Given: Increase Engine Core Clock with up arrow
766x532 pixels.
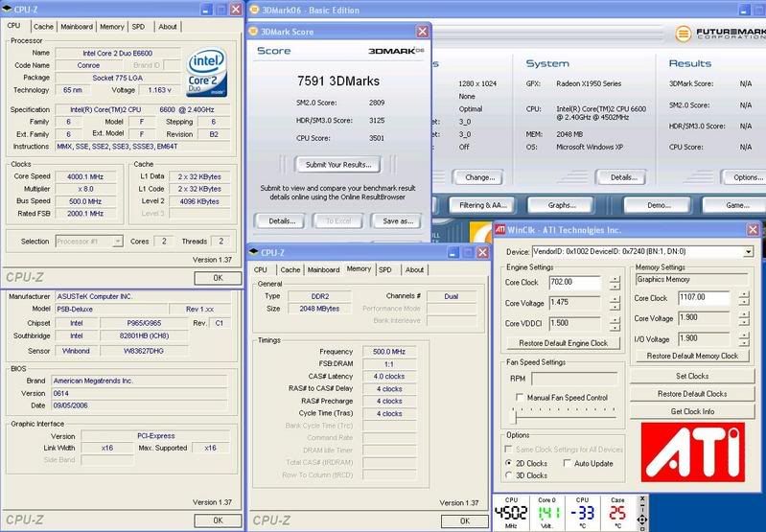Looking at the screenshot, I should pyautogui.click(x=614, y=278).
